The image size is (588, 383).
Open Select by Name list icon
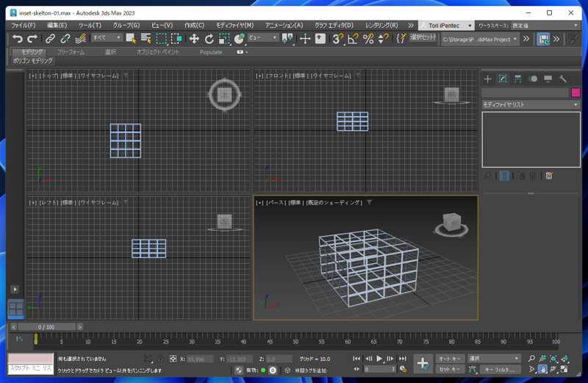tap(146, 39)
